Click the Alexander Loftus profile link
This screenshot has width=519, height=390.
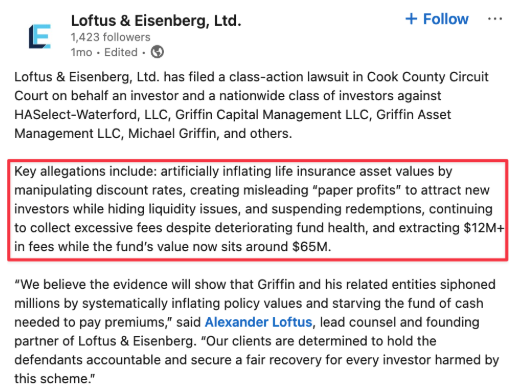(x=258, y=322)
